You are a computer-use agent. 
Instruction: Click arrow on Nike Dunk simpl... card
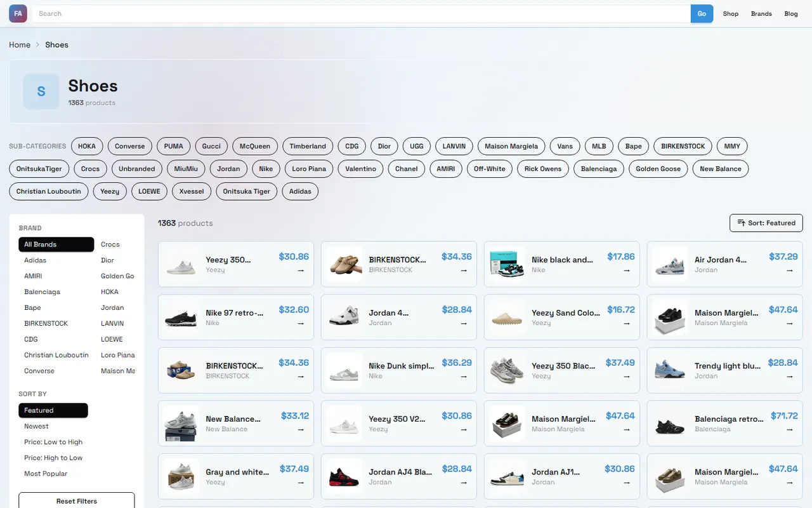pos(464,377)
